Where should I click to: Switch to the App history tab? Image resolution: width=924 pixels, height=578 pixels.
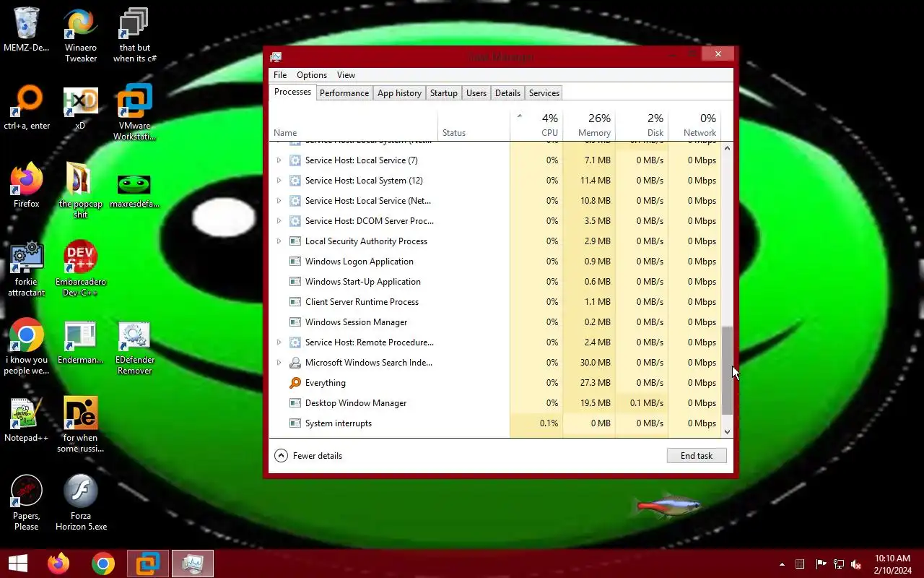coord(399,93)
